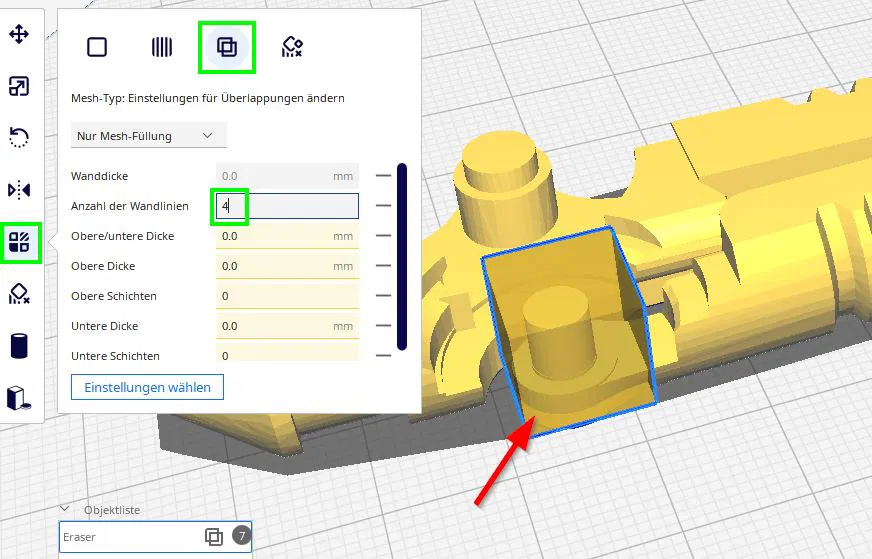Select the blue-outlined cube mesh in viewport
This screenshot has height=559, width=872.
click(x=568, y=334)
